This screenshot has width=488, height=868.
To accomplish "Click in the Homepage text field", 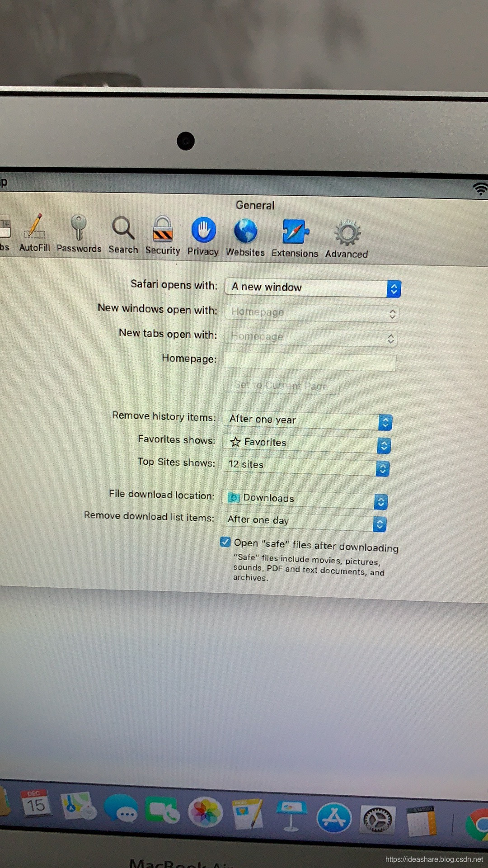I will click(x=310, y=362).
